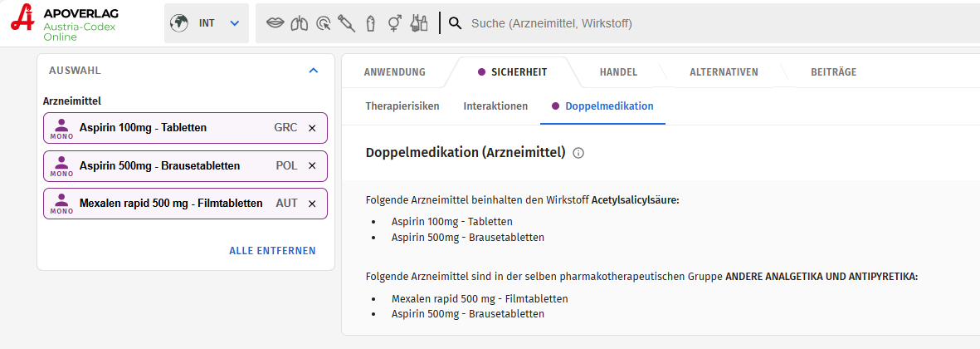Click the globe icon next to INT
The height and width of the screenshot is (349, 980).
tap(179, 23)
